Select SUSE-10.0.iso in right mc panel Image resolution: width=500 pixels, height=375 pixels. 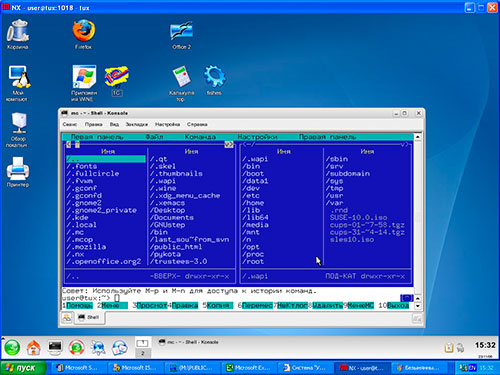(359, 218)
